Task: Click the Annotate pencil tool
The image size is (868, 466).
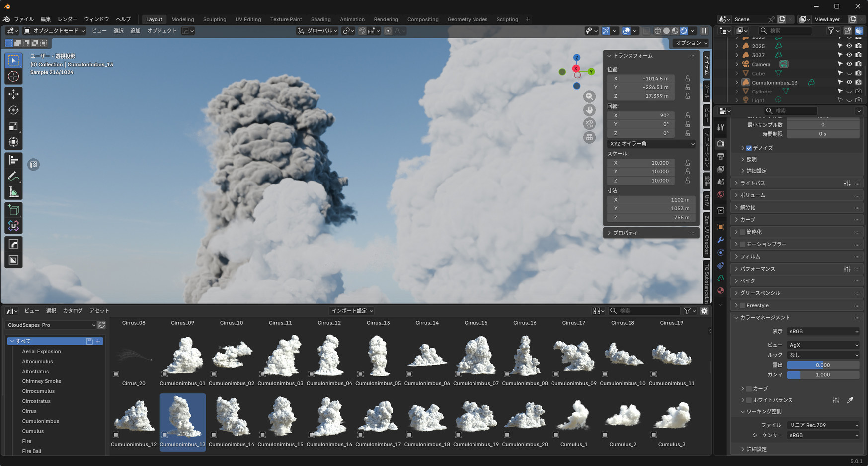Action: point(13,177)
